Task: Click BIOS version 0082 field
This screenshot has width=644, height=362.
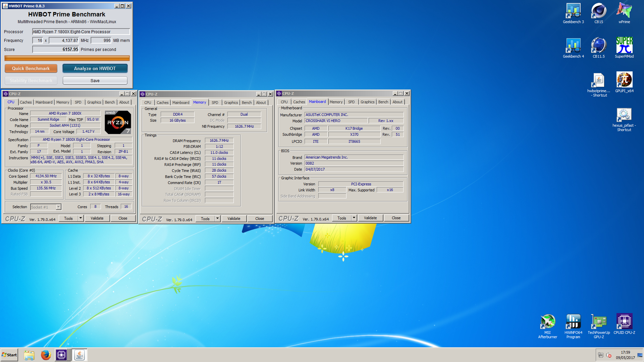Action: tap(354, 163)
